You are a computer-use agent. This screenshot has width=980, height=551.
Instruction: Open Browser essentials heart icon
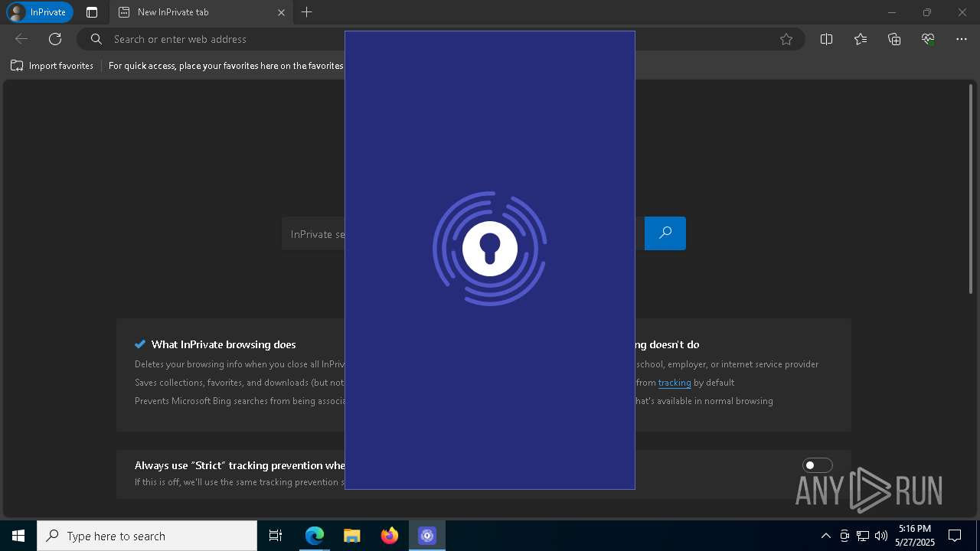[928, 39]
